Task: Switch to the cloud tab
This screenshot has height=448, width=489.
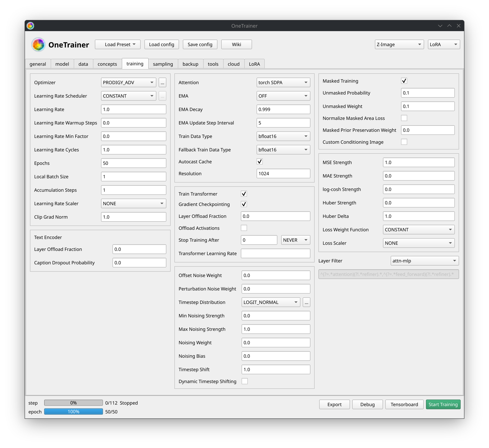Action: coord(234,64)
